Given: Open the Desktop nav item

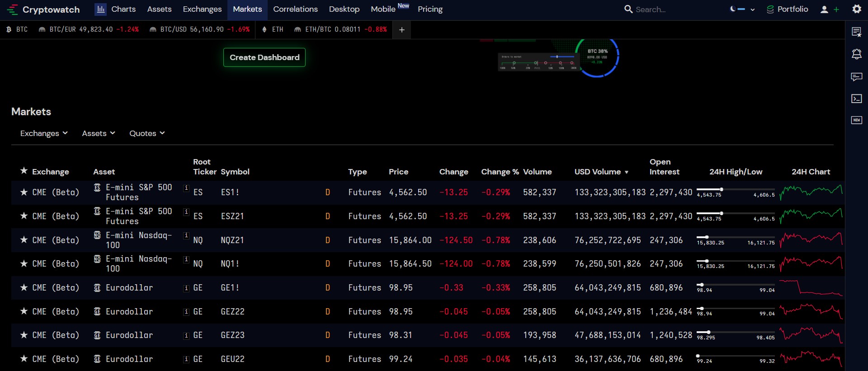Looking at the screenshot, I should coord(344,9).
